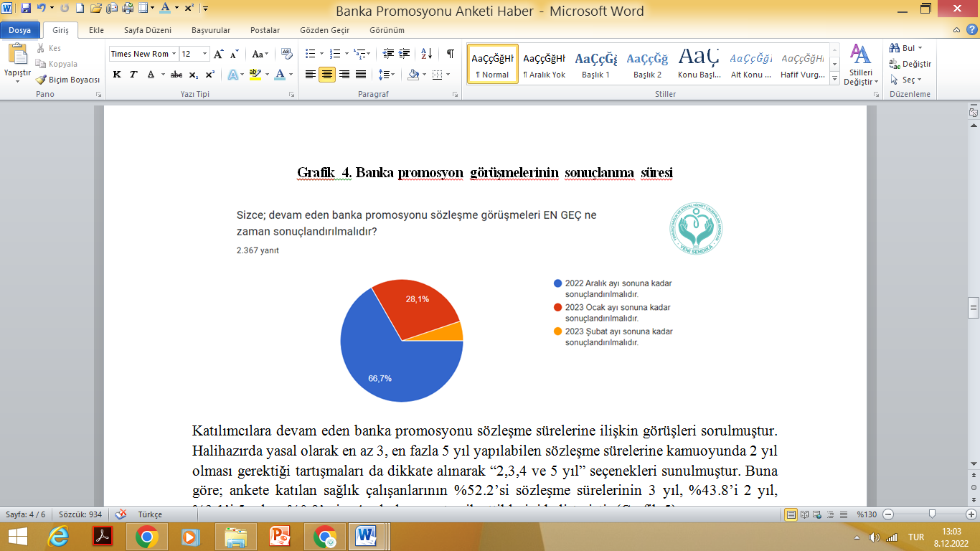The height and width of the screenshot is (551, 980).
Task: Open the Times New Roman font dropdown
Action: 174,54
